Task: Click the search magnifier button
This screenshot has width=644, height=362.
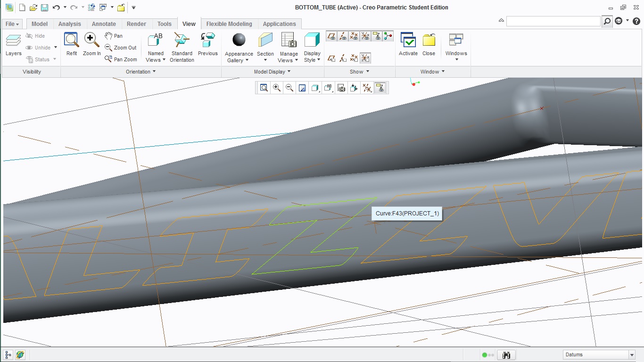Action: click(607, 21)
